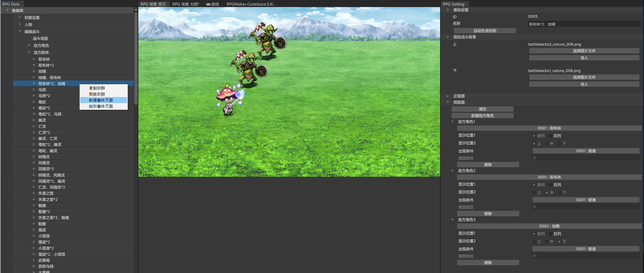644x273 pixels.
Task: Expand the 正面图 section
Action: 448,96
